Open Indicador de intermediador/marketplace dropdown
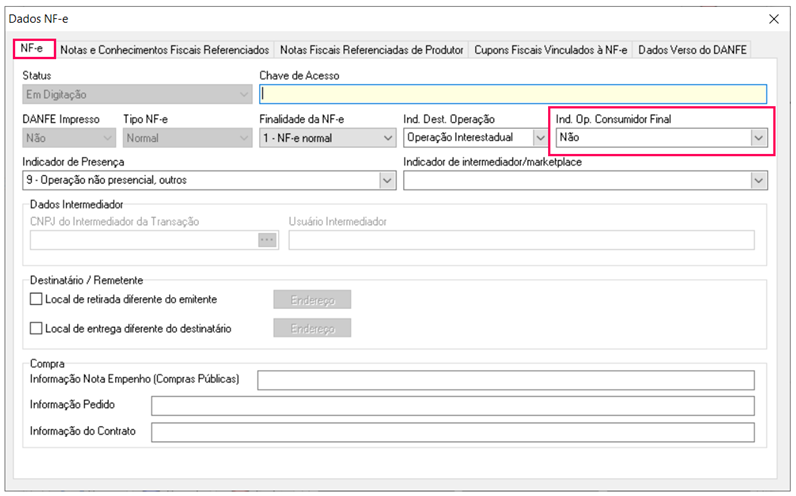 tap(758, 180)
